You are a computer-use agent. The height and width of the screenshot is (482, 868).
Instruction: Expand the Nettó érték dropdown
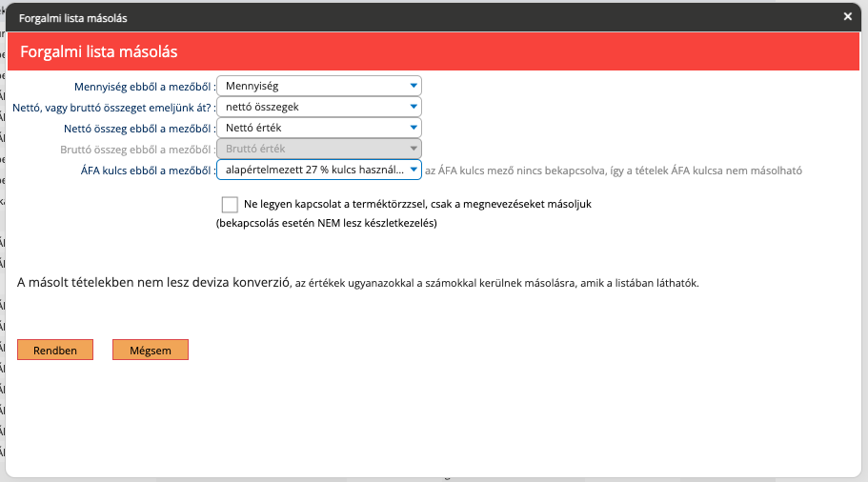[x=319, y=128]
